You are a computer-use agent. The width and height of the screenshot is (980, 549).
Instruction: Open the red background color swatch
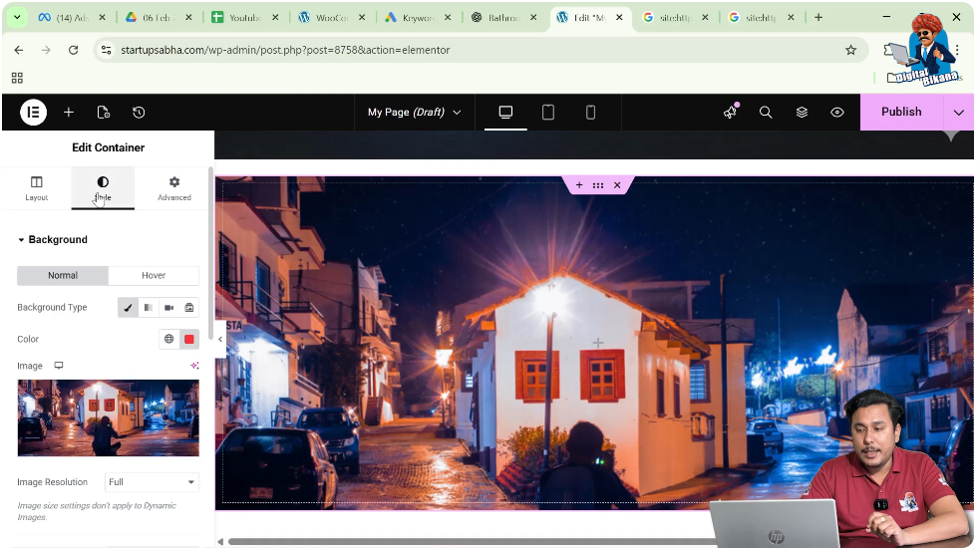188,340
